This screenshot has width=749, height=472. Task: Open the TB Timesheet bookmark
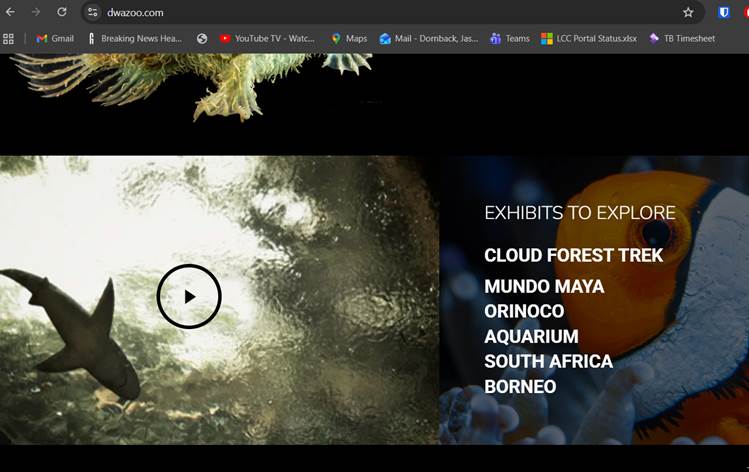(682, 39)
